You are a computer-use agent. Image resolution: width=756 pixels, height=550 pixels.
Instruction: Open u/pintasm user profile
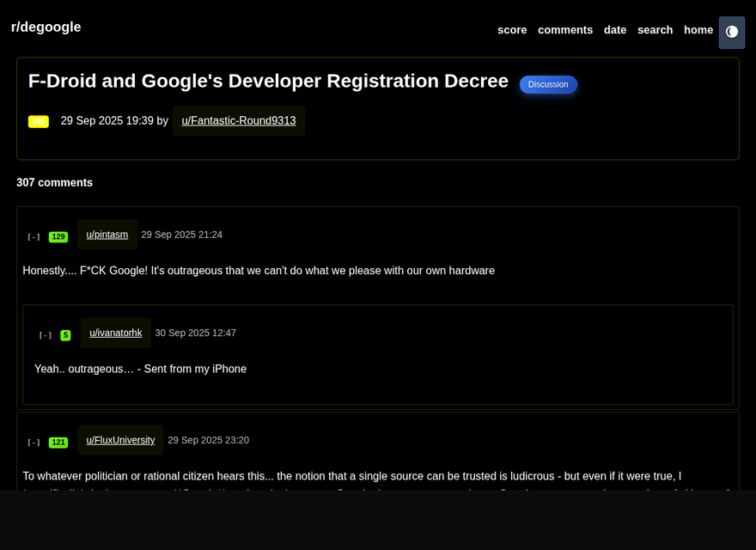pos(107,235)
